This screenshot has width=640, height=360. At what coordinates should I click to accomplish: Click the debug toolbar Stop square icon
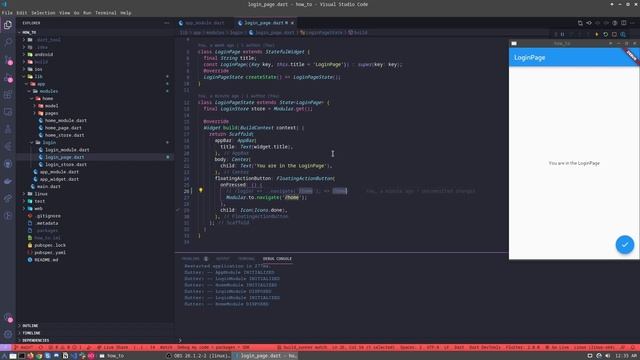click(x=614, y=35)
